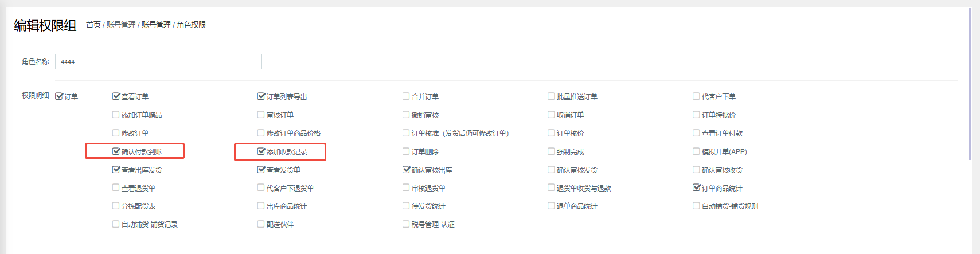Image resolution: width=980 pixels, height=254 pixels.
Task: Uncheck 确认审核出库 checkbox
Action: (406, 170)
